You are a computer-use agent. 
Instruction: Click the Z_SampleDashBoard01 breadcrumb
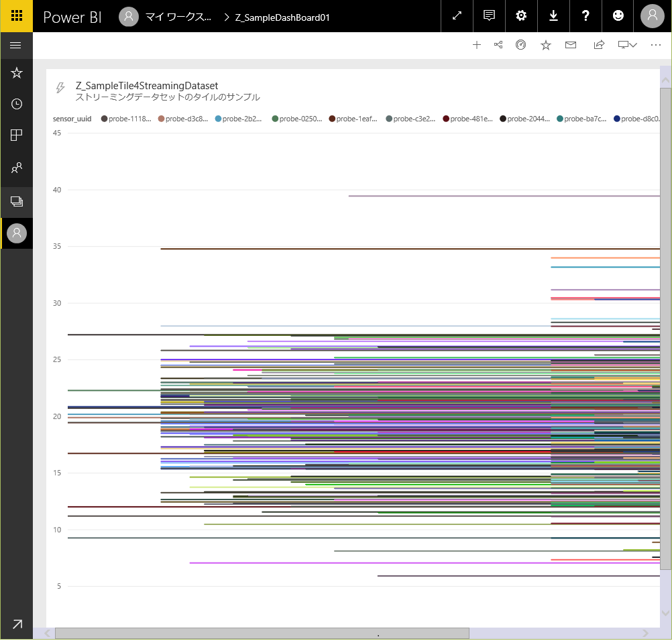click(x=282, y=17)
